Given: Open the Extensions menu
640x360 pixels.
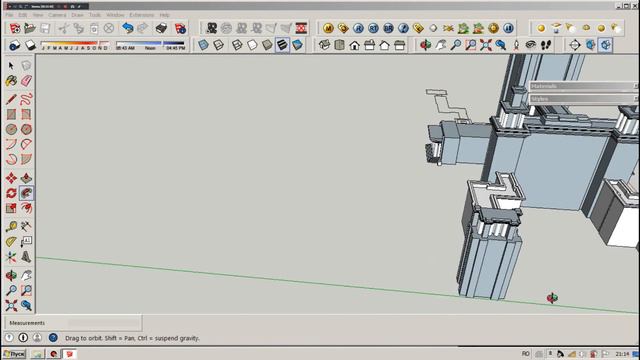Looking at the screenshot, I should pyautogui.click(x=142, y=15).
